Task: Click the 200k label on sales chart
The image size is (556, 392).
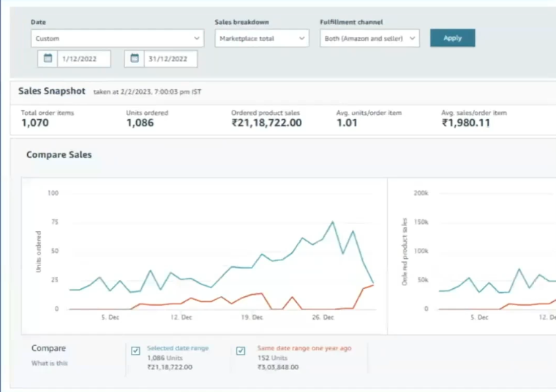Action: click(x=421, y=193)
